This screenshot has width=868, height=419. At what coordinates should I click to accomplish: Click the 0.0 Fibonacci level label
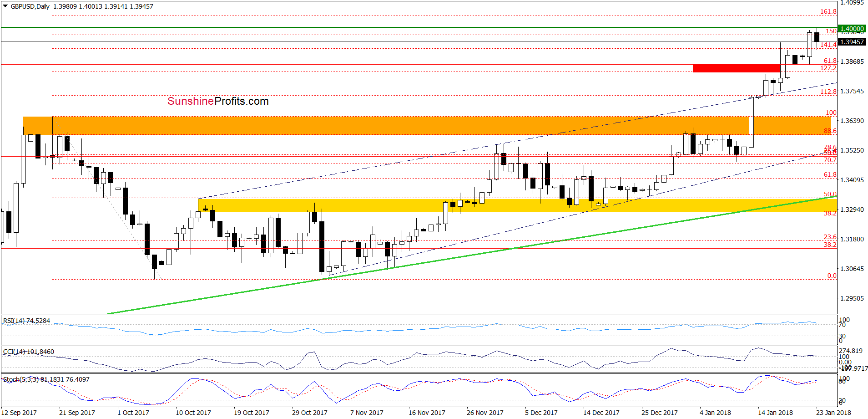(832, 276)
